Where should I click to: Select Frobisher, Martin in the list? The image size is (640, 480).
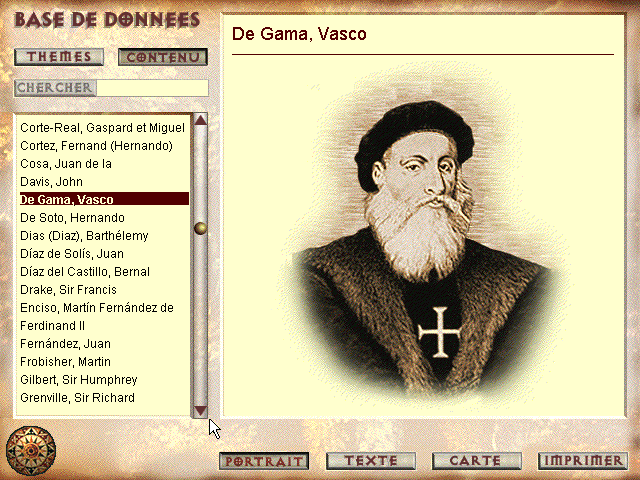coord(65,362)
